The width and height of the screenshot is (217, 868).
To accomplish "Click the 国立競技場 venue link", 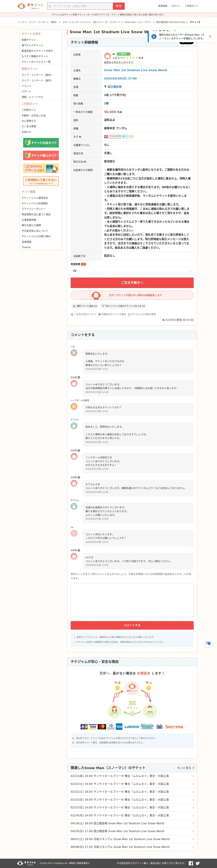I will tap(114, 87).
